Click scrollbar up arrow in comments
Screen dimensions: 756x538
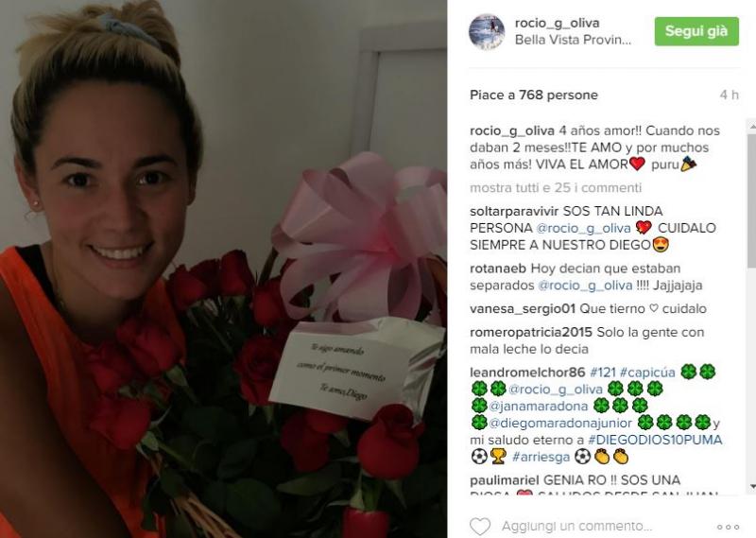pyautogui.click(x=752, y=127)
